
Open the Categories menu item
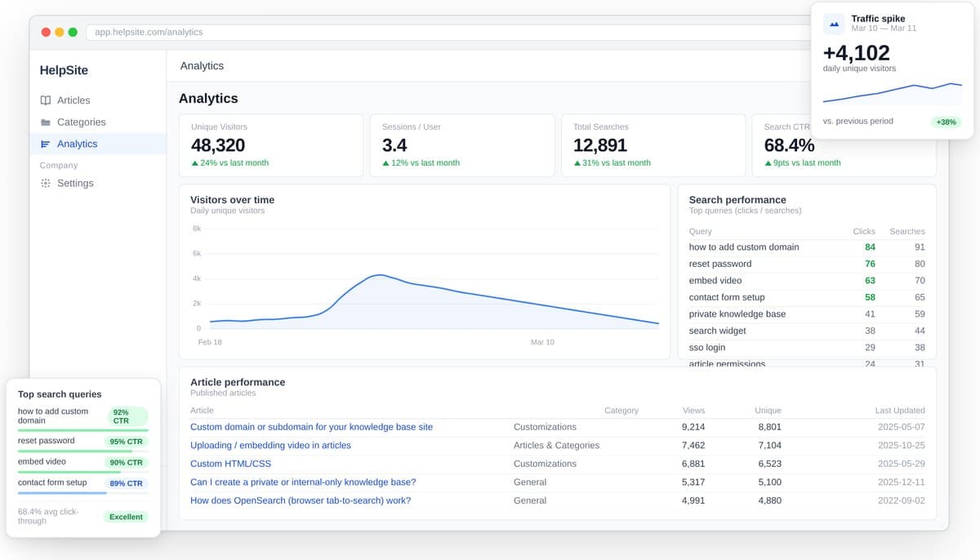coord(96,122)
